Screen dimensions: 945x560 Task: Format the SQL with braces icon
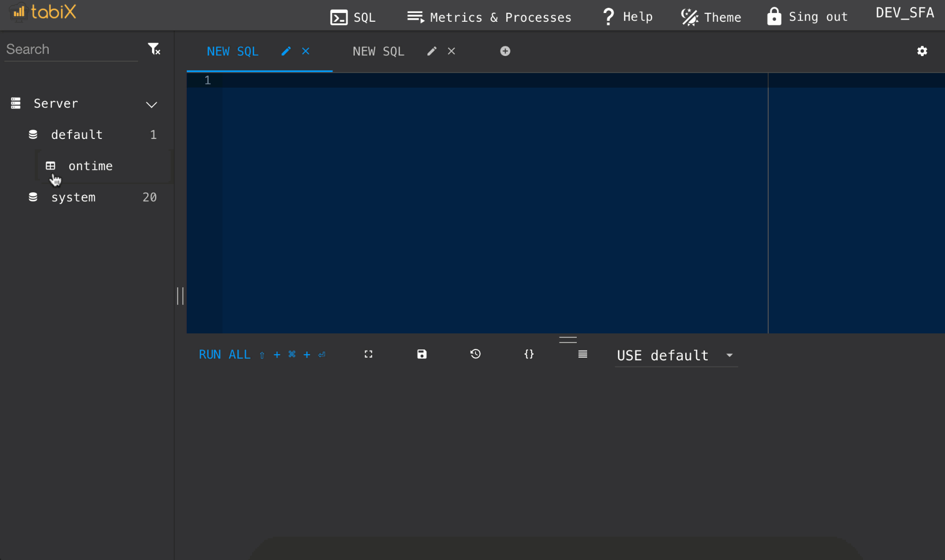(529, 354)
